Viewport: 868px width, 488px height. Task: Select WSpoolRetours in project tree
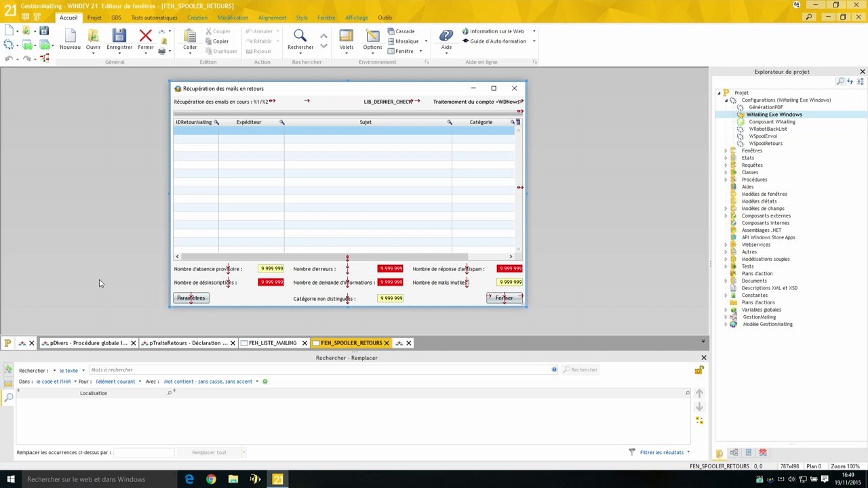click(766, 144)
